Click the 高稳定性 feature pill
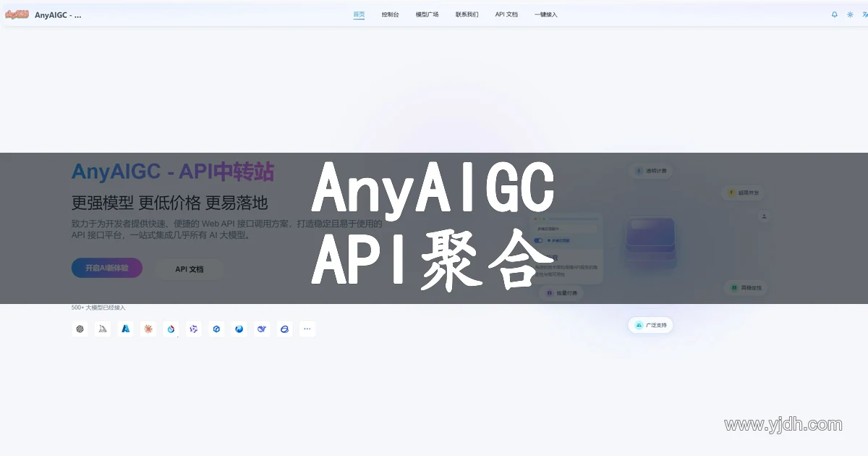The image size is (868, 456). coord(746,287)
